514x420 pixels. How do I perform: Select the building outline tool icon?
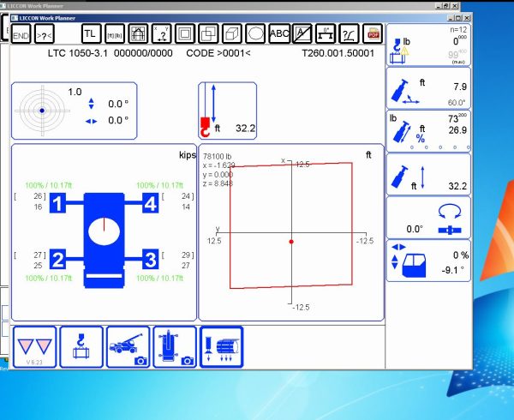pyautogui.click(x=138, y=33)
